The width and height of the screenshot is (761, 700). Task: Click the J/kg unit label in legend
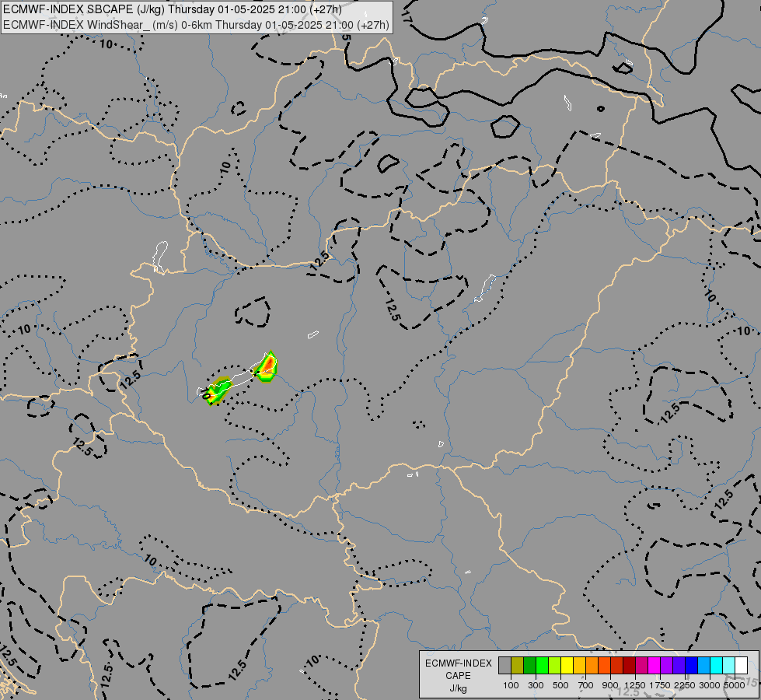coord(458,688)
